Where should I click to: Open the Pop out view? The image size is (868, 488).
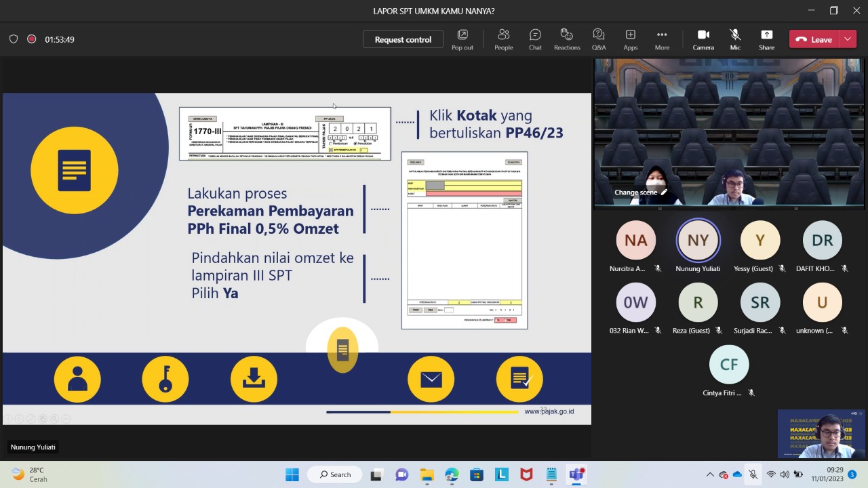[462, 39]
